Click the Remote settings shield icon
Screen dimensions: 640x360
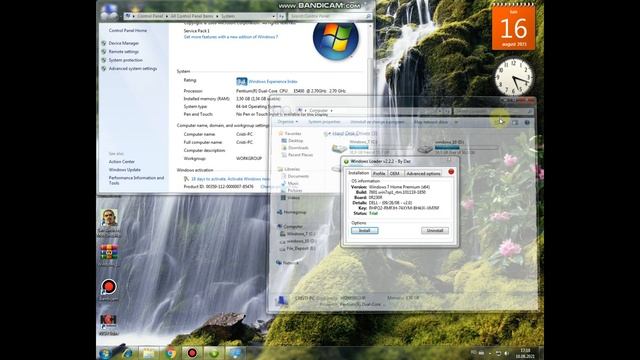[104, 52]
